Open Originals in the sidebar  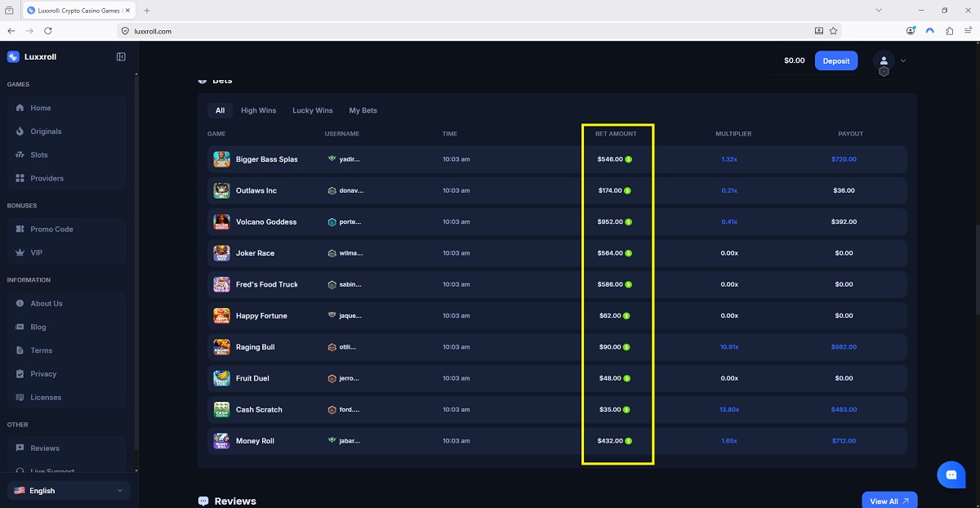(66, 131)
